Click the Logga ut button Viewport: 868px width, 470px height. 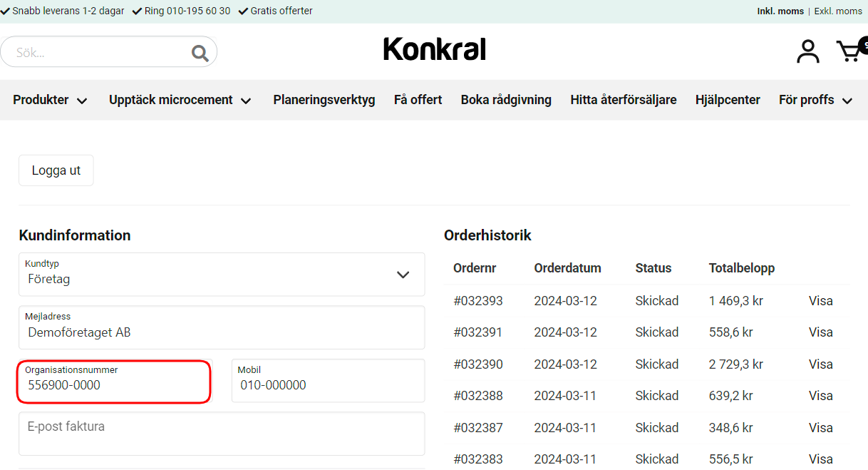56,170
